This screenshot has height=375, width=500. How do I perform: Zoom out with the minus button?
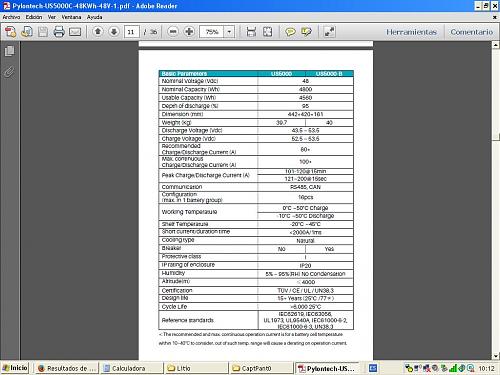coord(173,32)
